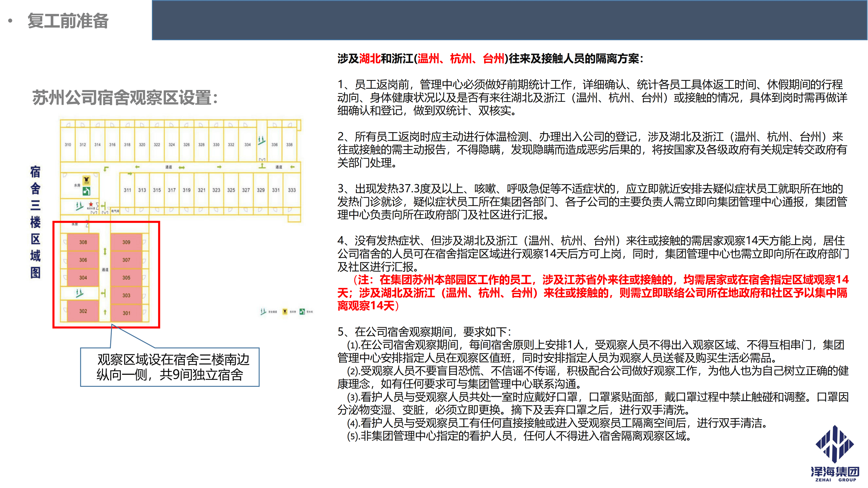Click the stairway icon above room 302
868x488 pixels.
coord(80,293)
